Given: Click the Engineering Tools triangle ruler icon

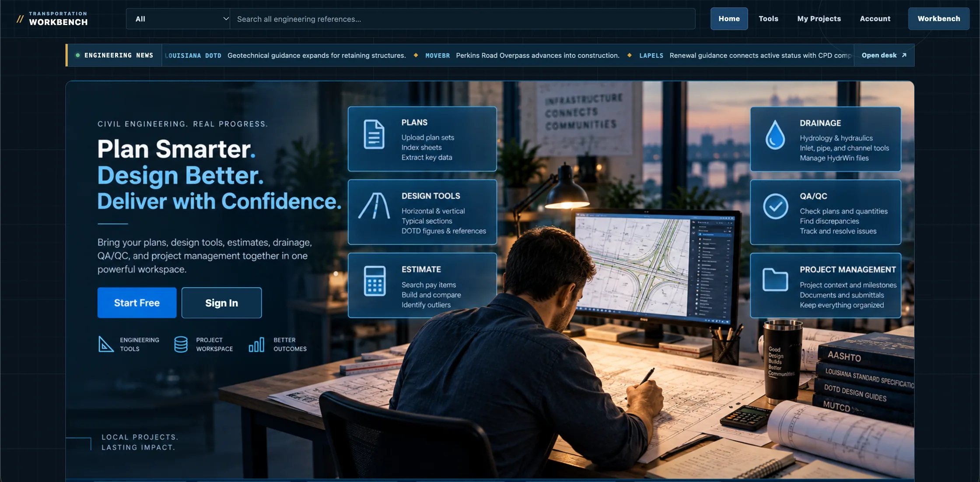Looking at the screenshot, I should point(105,344).
